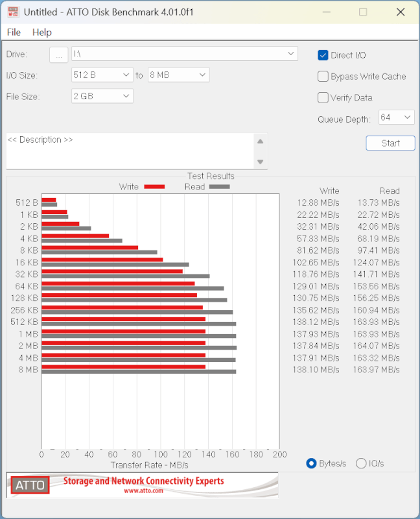Close the ATTO Disk Benchmark window
420x519 pixels.
tap(401, 12)
